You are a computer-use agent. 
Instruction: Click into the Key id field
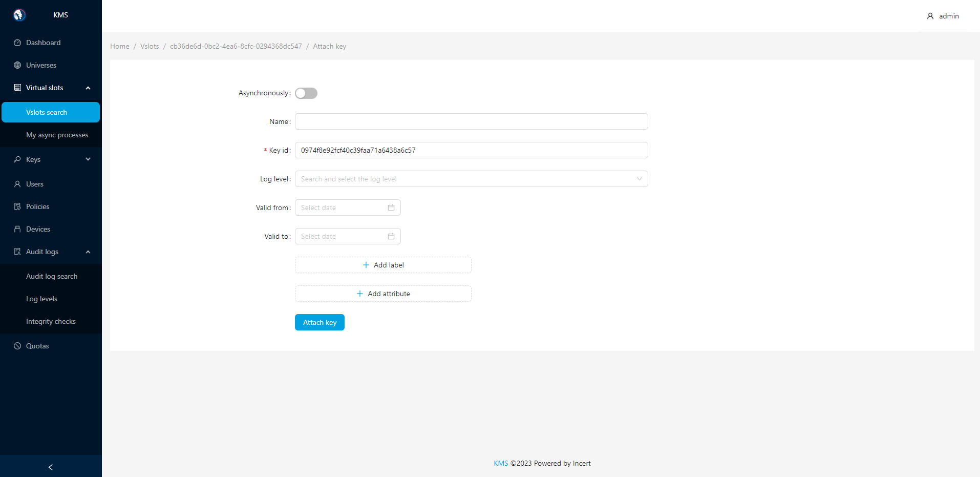(x=472, y=150)
